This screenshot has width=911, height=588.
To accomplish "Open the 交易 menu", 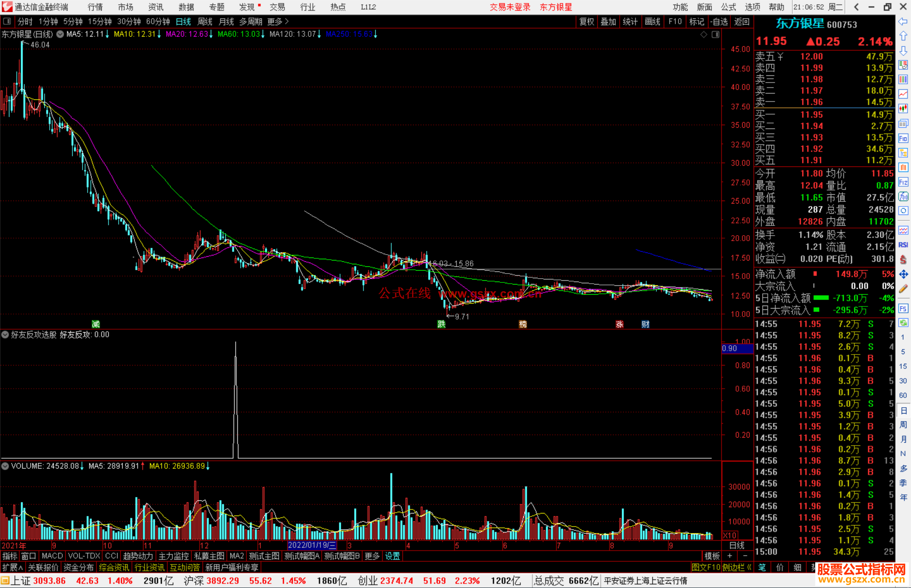I will (x=278, y=7).
